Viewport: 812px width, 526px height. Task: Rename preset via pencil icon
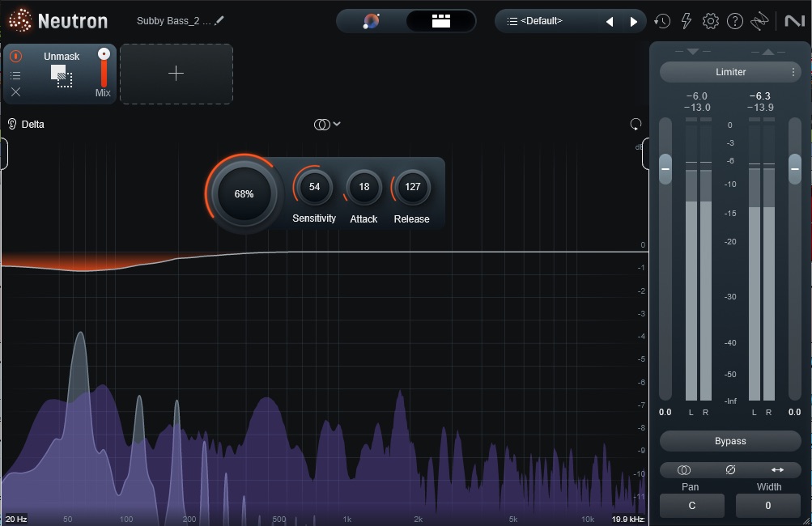(219, 20)
